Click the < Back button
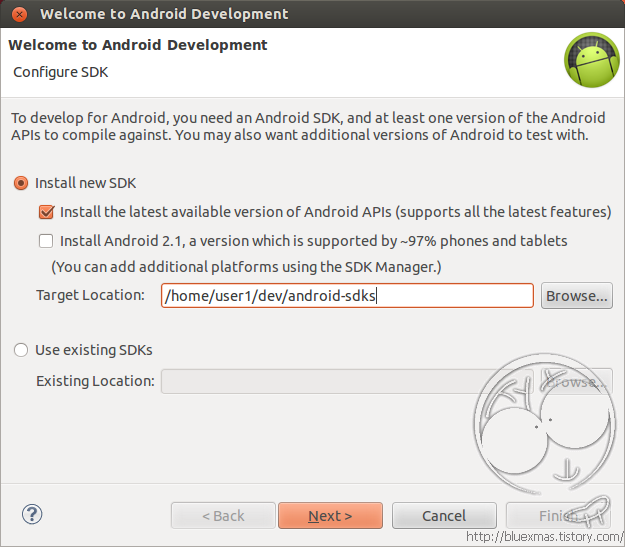 coord(223,516)
